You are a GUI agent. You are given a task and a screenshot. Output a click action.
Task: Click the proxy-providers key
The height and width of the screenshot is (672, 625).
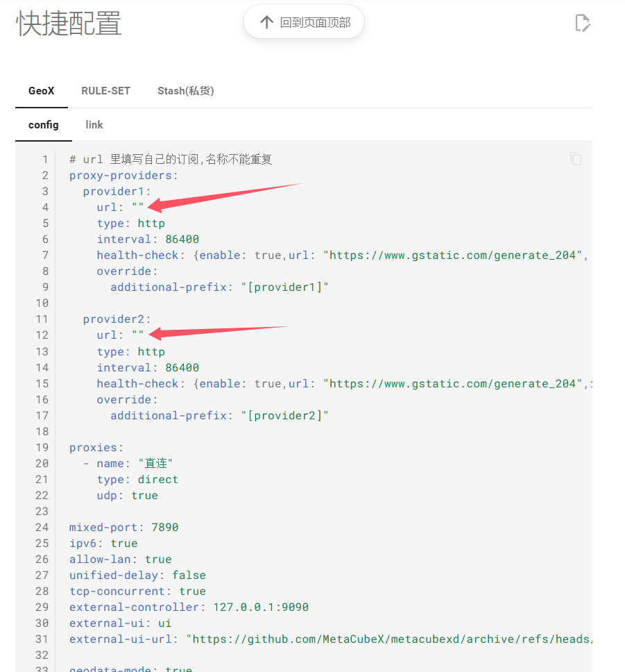[x=123, y=175]
